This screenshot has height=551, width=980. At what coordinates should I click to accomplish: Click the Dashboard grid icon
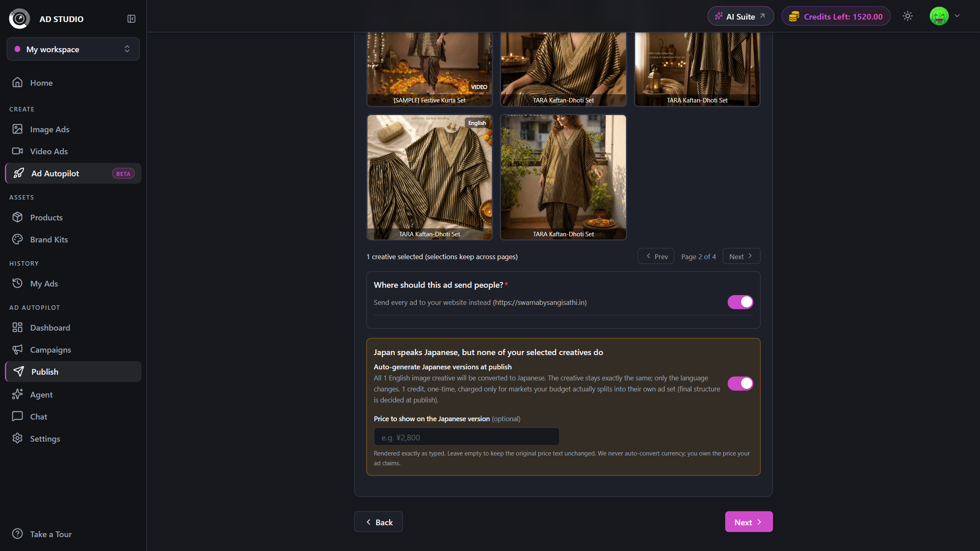coord(17,327)
